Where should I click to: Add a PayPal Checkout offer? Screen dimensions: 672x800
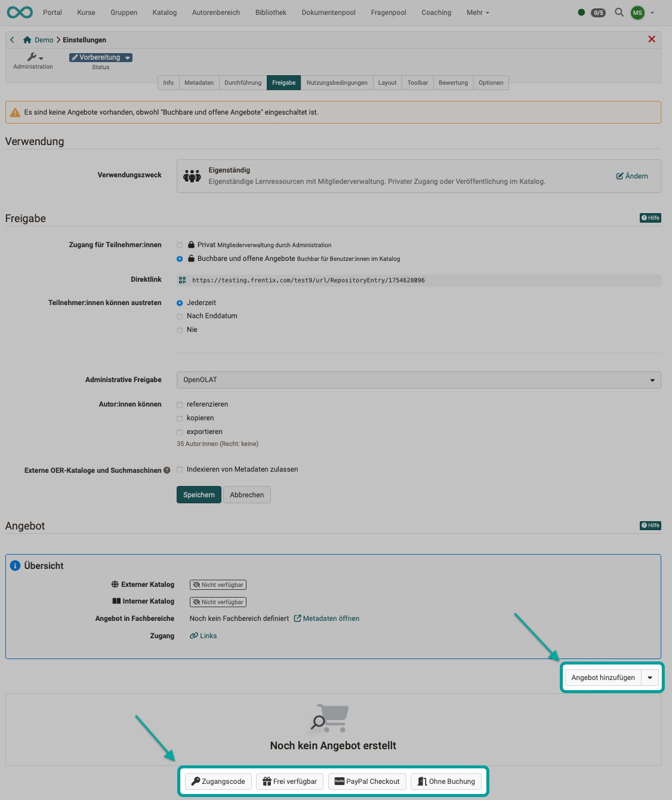coord(366,781)
